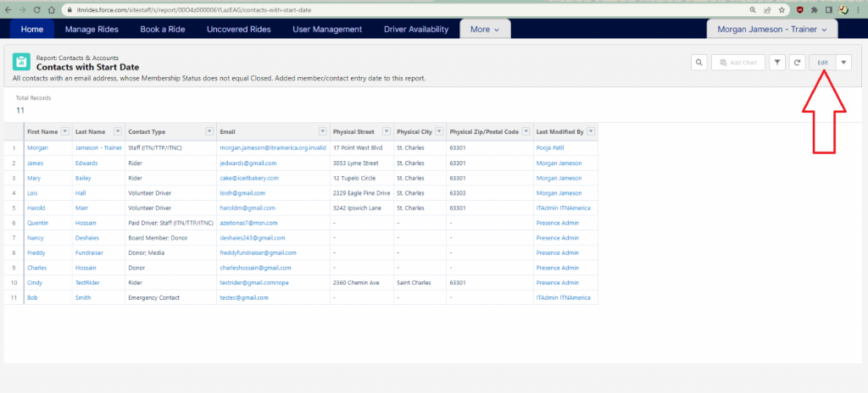Refresh the report with the reload icon
Image resolution: width=868 pixels, height=393 pixels.
[x=797, y=63]
